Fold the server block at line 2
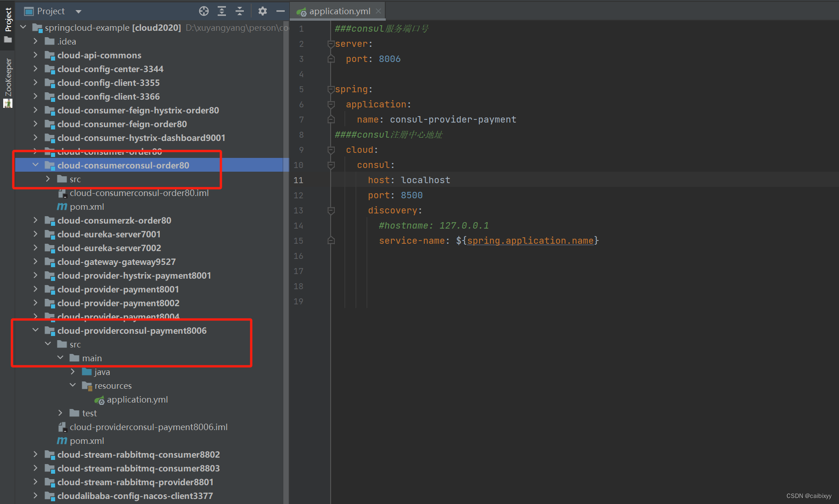 pos(331,44)
